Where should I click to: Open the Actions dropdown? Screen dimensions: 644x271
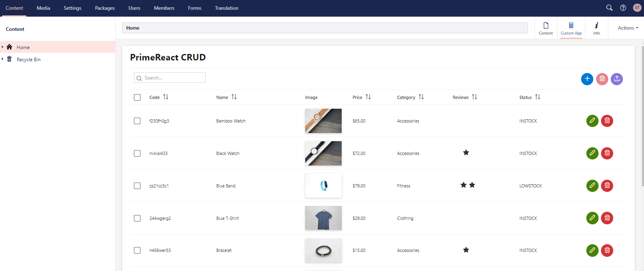[627, 28]
